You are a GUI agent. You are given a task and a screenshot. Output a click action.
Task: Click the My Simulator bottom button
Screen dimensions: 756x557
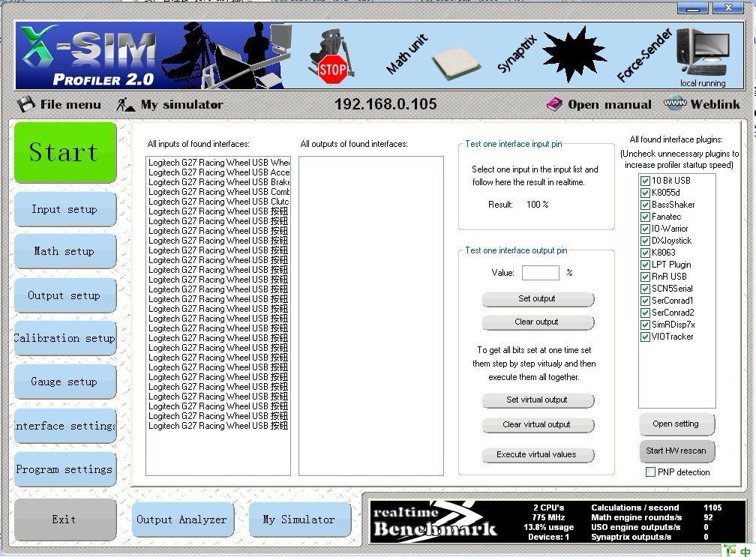click(299, 520)
